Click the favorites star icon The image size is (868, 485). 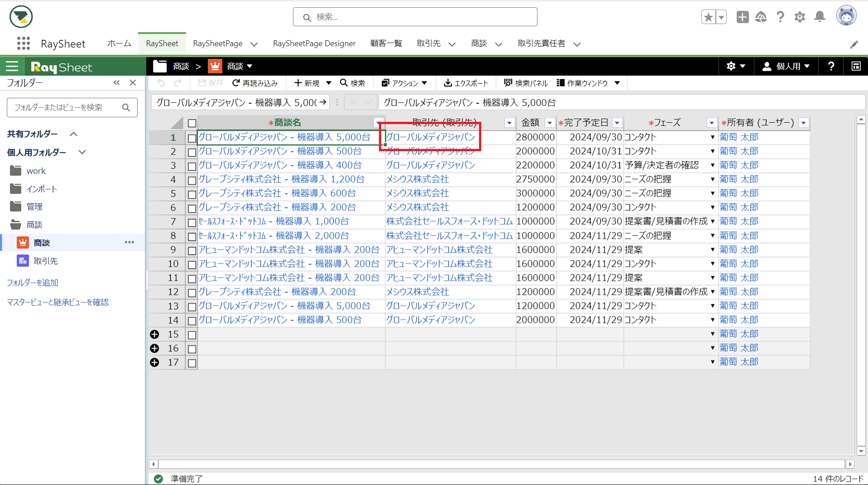[708, 17]
